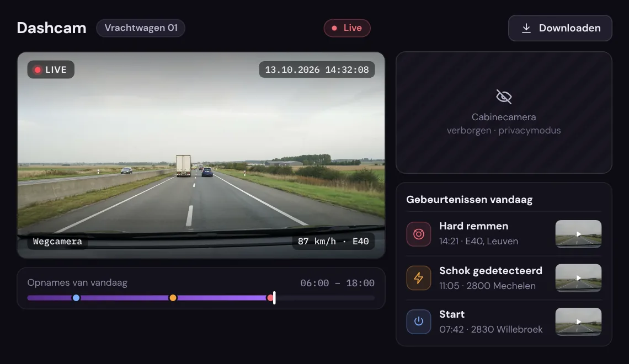Jump to the orange timeline marker
The width and height of the screenshot is (629, 364).
(x=173, y=298)
